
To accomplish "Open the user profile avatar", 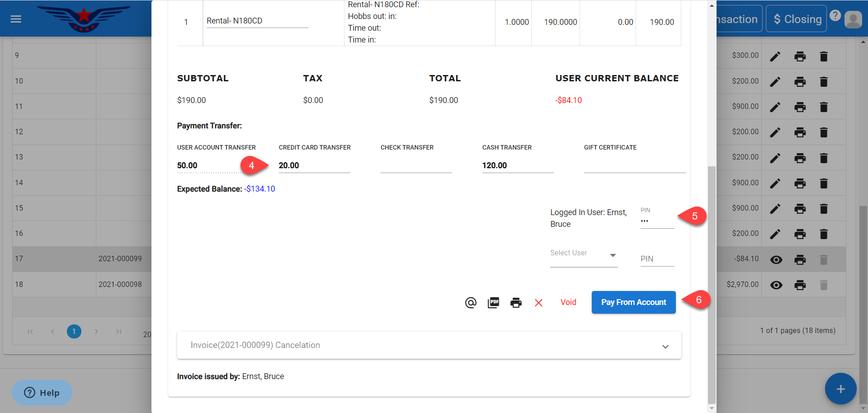I will pos(853,19).
